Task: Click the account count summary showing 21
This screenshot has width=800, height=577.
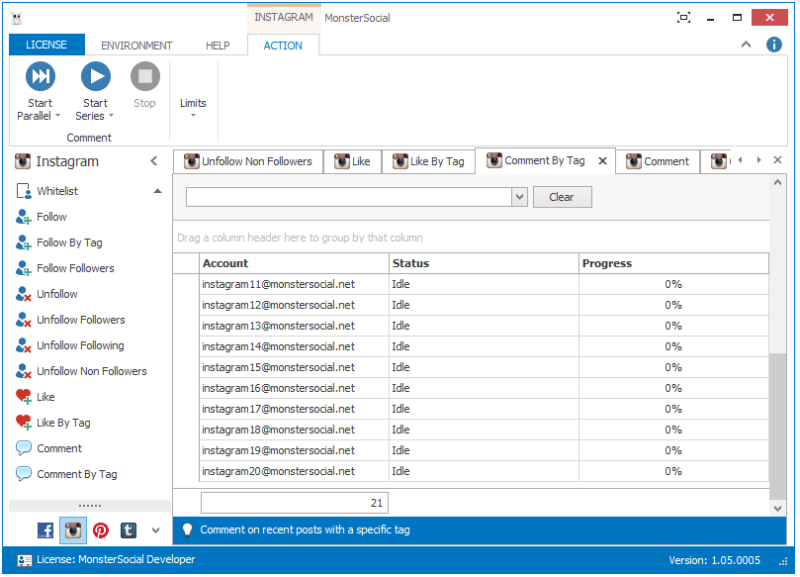Action: tap(294, 504)
